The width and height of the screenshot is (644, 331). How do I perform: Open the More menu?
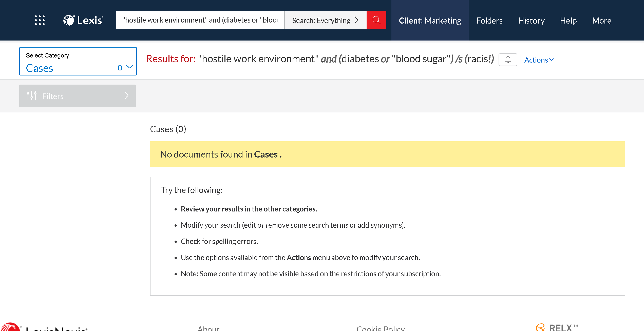[x=602, y=21]
